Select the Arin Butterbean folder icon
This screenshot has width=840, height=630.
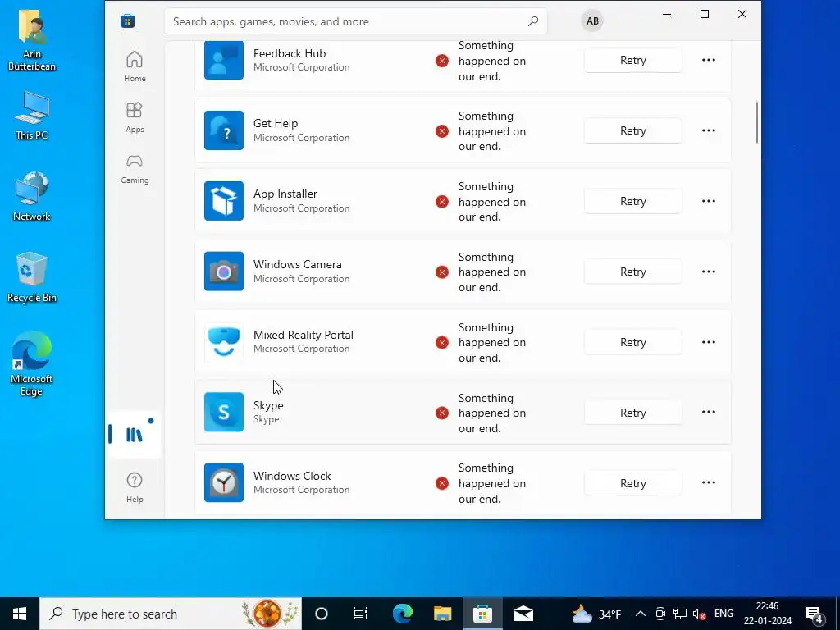(32, 41)
